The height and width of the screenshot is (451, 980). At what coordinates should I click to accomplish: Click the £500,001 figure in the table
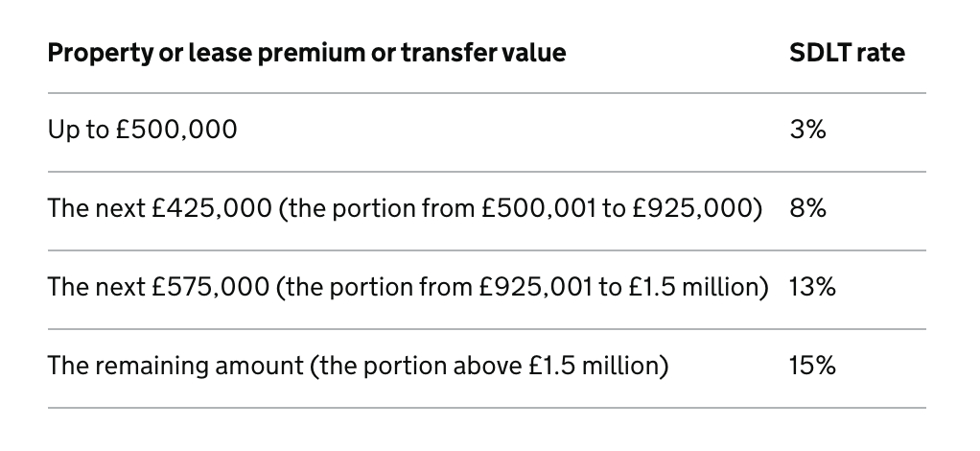[539, 208]
